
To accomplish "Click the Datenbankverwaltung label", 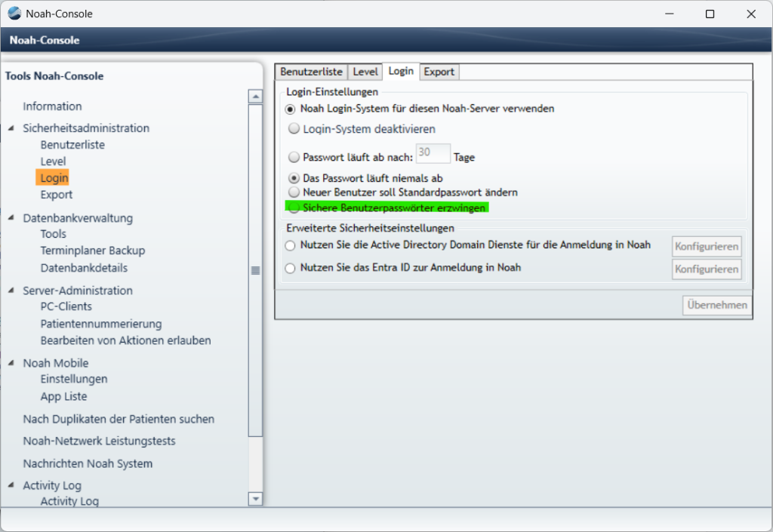I will 78,218.
